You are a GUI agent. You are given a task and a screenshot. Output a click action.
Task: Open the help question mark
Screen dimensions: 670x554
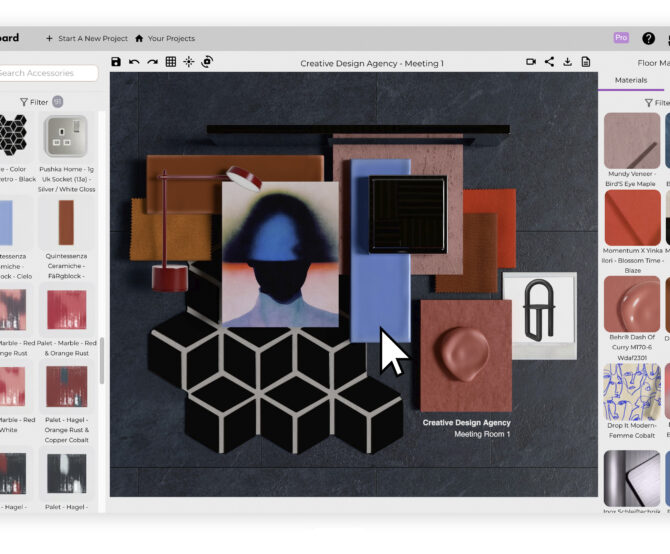648,38
